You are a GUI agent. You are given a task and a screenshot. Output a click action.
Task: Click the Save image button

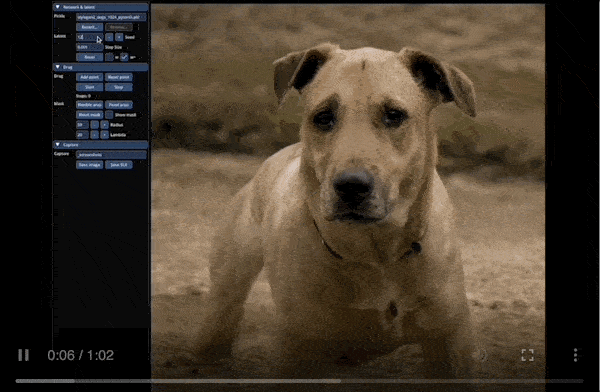89,165
